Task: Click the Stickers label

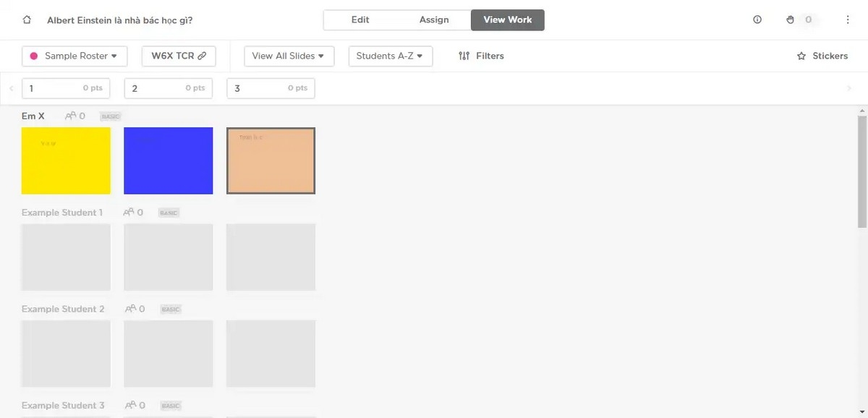Action: 830,56
